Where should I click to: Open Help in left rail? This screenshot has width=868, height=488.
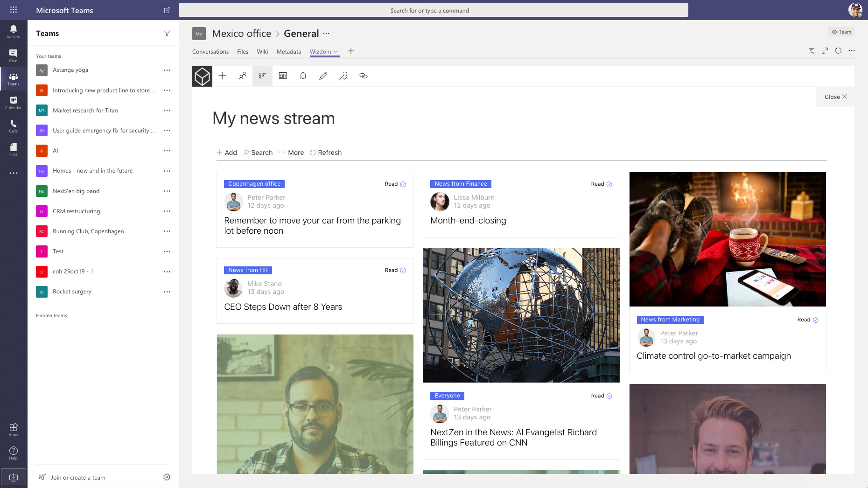coord(14,453)
